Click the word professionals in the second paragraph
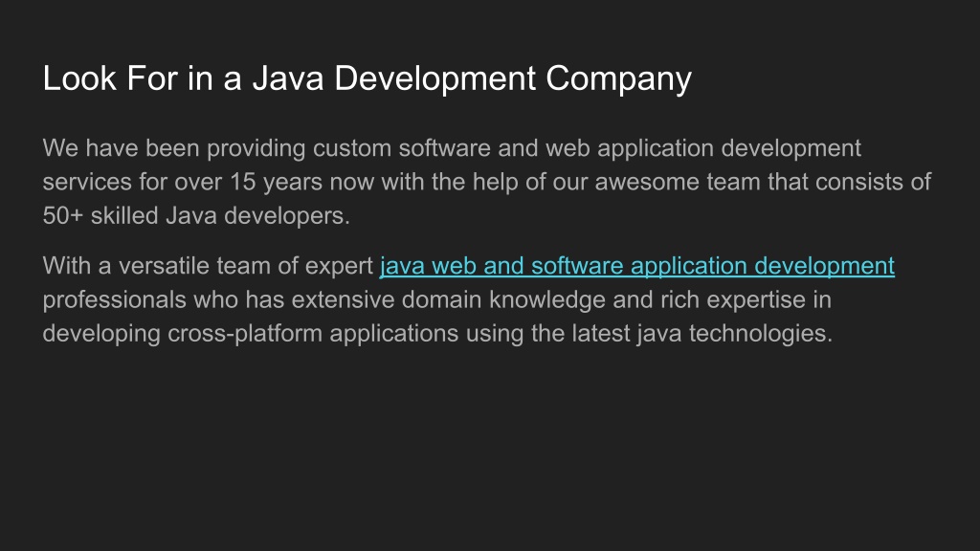The width and height of the screenshot is (980, 551). click(x=115, y=300)
